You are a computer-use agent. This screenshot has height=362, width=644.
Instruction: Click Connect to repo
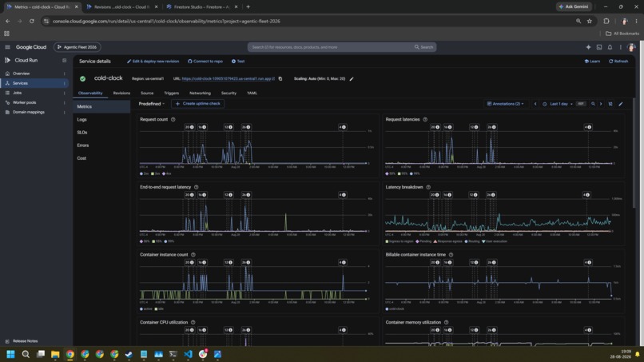(205, 62)
